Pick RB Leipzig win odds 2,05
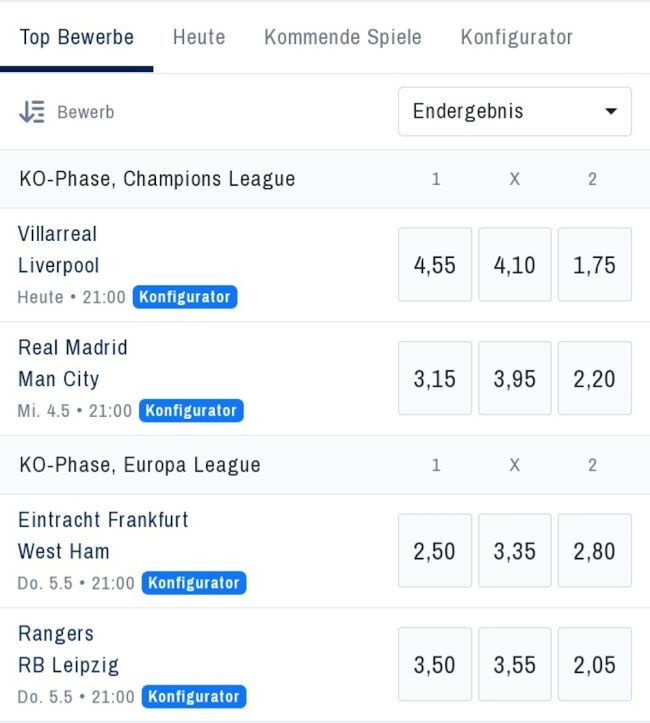This screenshot has height=723, width=650. click(x=594, y=665)
